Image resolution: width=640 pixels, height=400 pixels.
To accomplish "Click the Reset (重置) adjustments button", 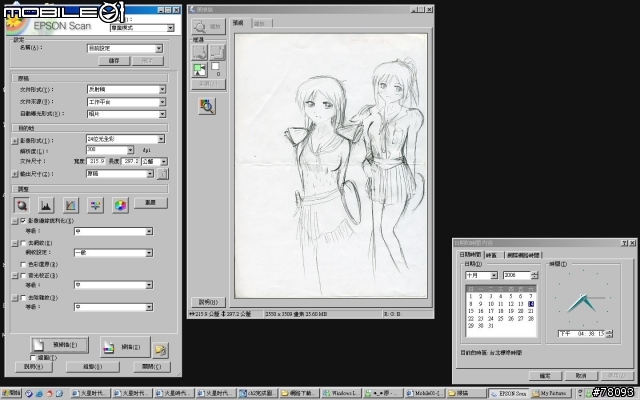I will click(x=151, y=203).
